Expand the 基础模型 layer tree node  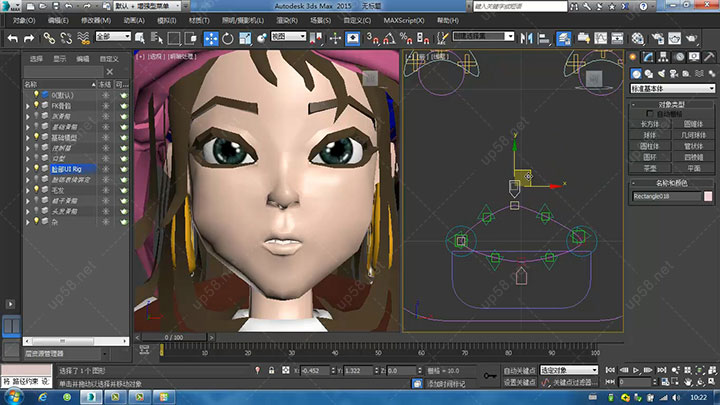(x=28, y=137)
